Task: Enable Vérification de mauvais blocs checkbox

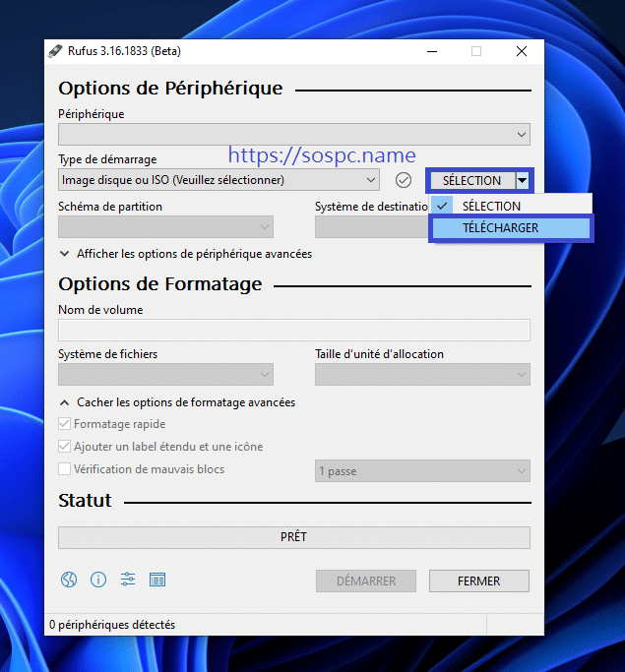Action: (65, 469)
